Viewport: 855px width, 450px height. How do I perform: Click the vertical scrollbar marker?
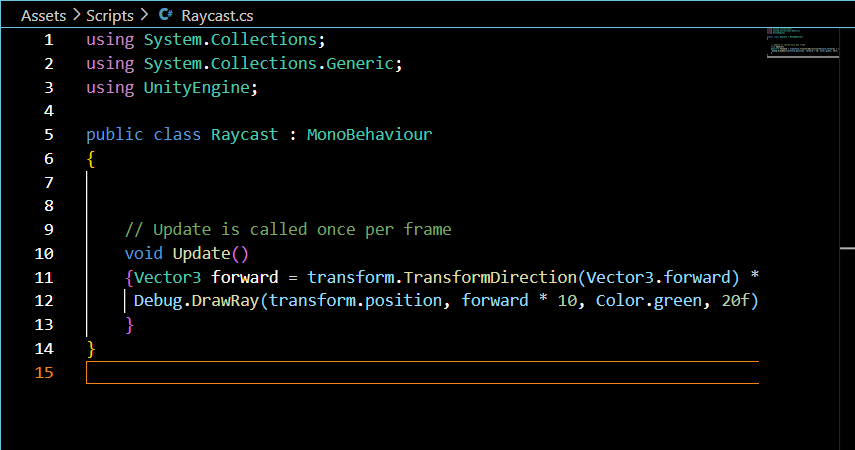847,248
